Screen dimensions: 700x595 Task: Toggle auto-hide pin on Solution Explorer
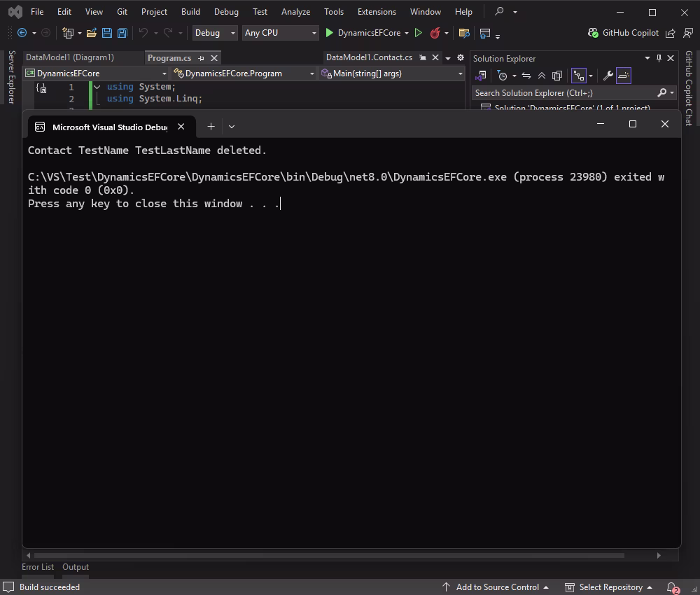click(659, 58)
